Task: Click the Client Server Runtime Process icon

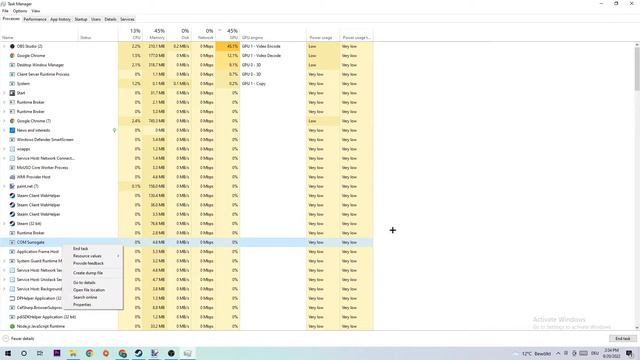Action: point(12,74)
